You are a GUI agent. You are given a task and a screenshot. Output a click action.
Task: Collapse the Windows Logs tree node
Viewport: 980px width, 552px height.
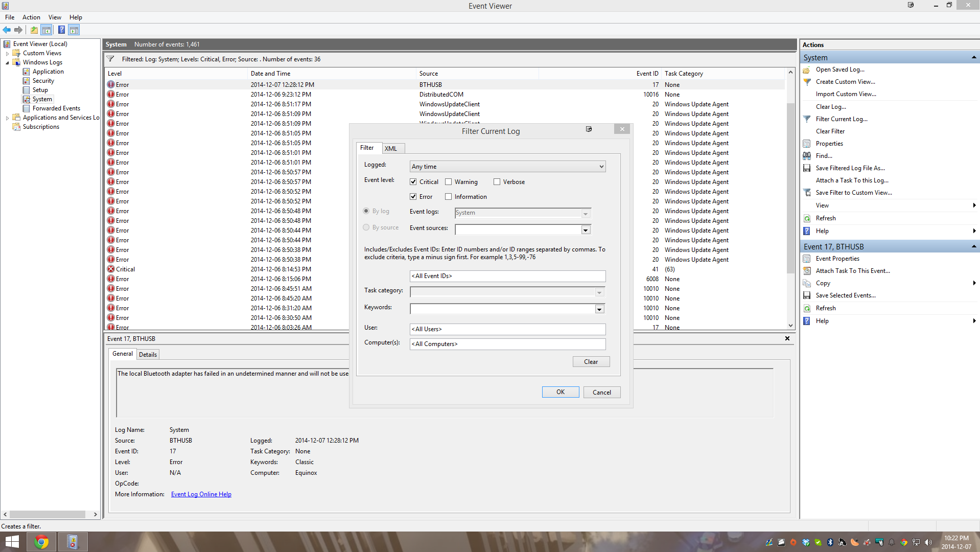[x=7, y=63]
